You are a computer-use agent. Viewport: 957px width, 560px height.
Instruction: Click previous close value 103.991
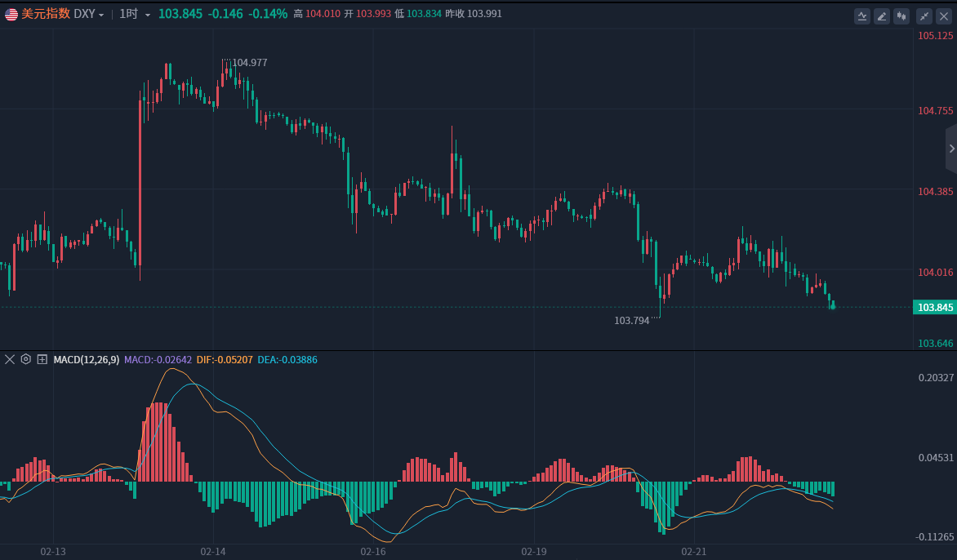click(x=484, y=13)
